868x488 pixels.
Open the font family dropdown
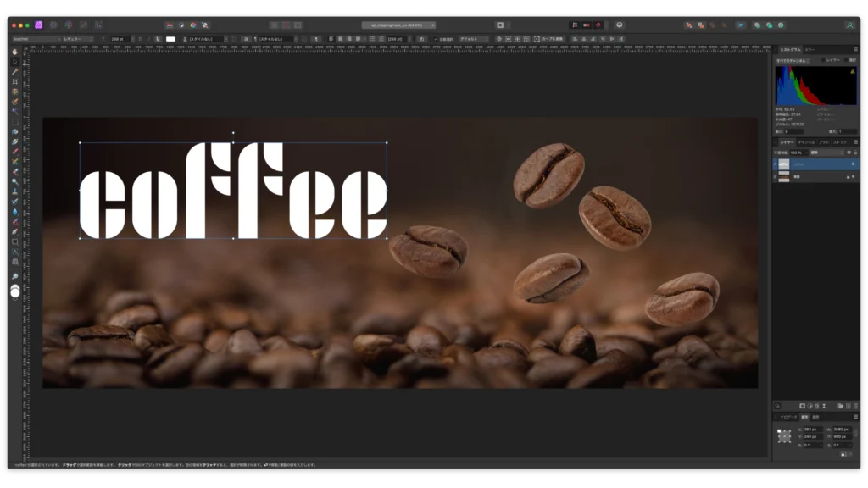pos(32,39)
